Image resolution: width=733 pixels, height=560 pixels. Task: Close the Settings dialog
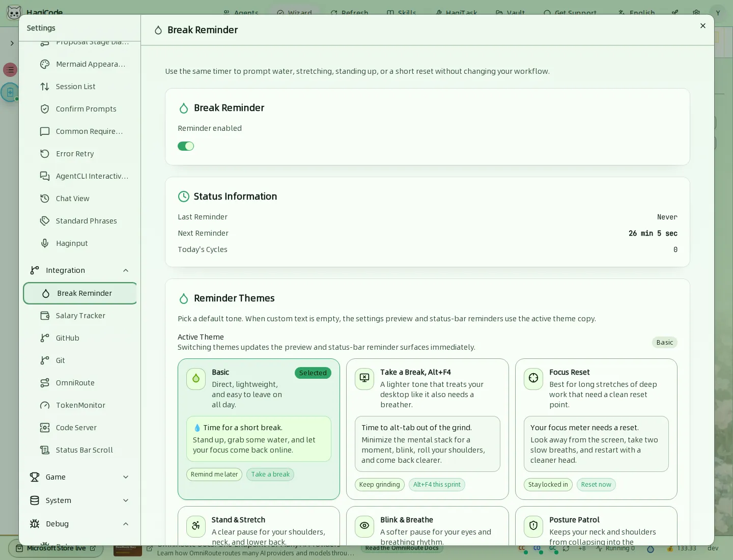(703, 26)
